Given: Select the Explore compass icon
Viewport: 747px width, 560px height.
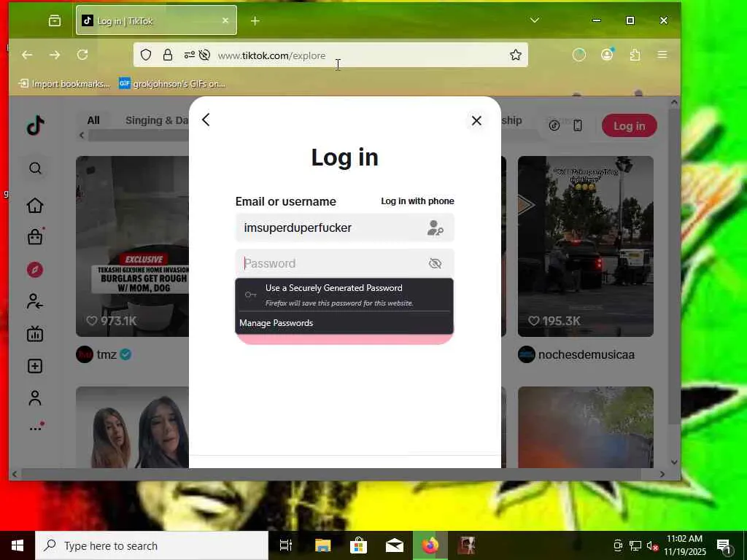Looking at the screenshot, I should pos(35,270).
